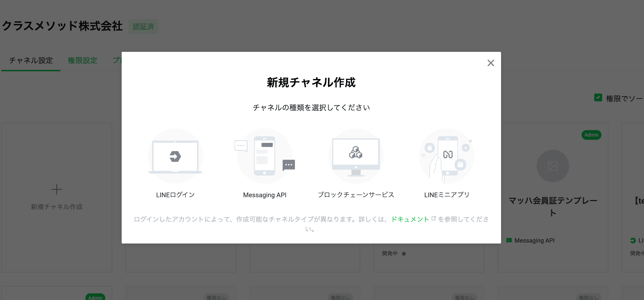Click the Admin badge on マッハ会員証テンプレート card
Screen dimensions: 644x300
pyautogui.click(x=591, y=135)
